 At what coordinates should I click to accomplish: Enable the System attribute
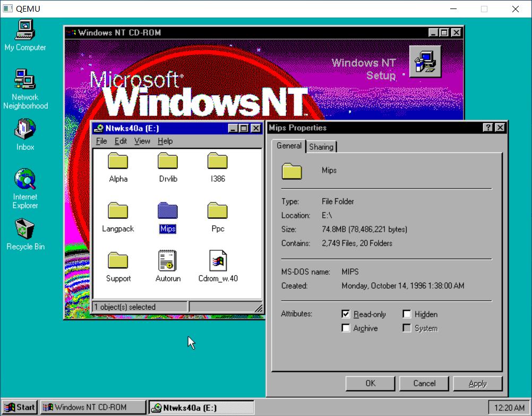407,328
